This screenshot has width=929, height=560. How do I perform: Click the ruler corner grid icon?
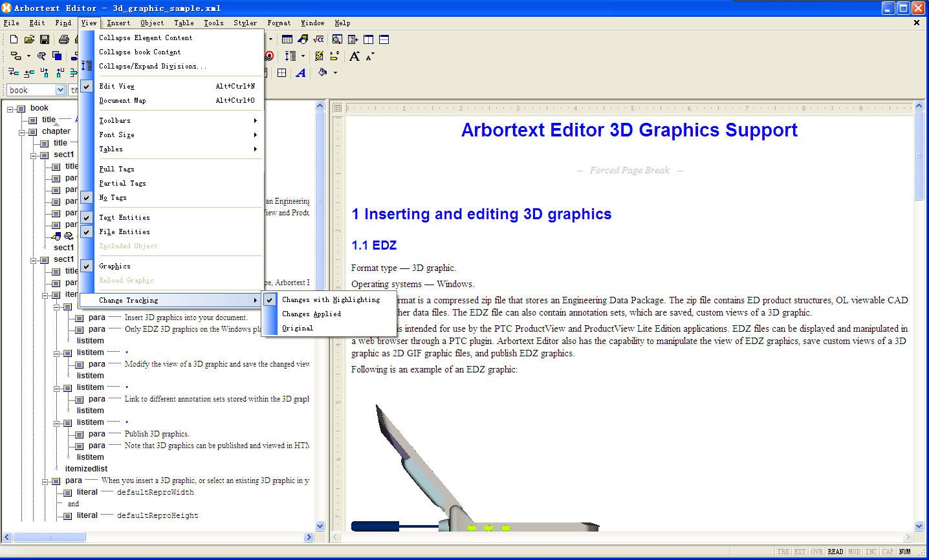[338, 108]
